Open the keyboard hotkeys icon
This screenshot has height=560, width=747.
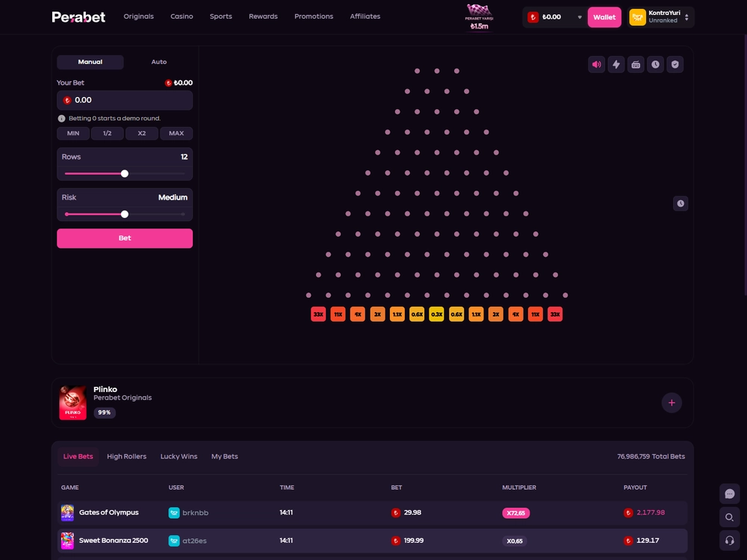coord(636,64)
